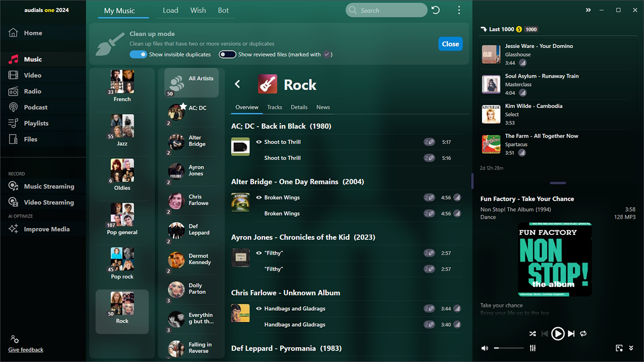Click the duplicates badge on the 3:40 Handbags and Gladrags row
Screen dimensions: 644x362
tap(429, 325)
